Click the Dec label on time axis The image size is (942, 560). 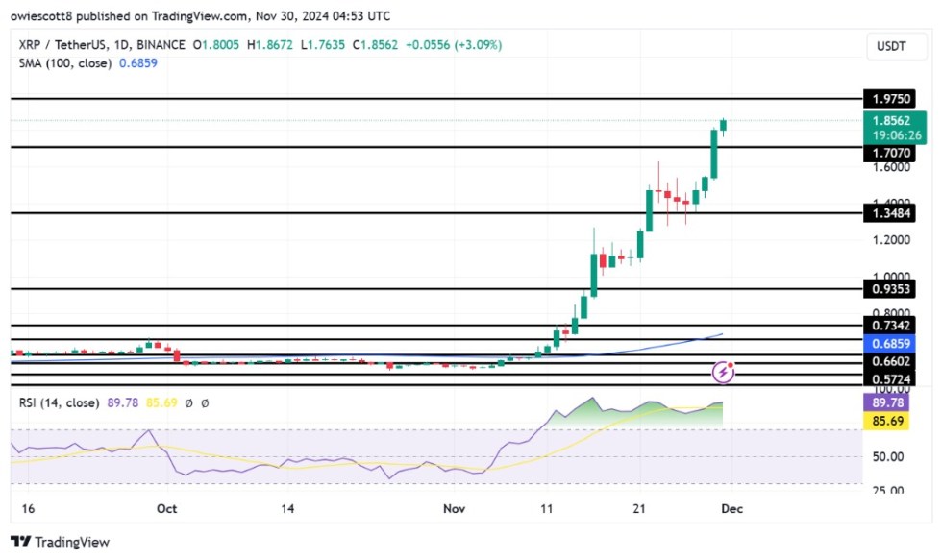pos(731,508)
